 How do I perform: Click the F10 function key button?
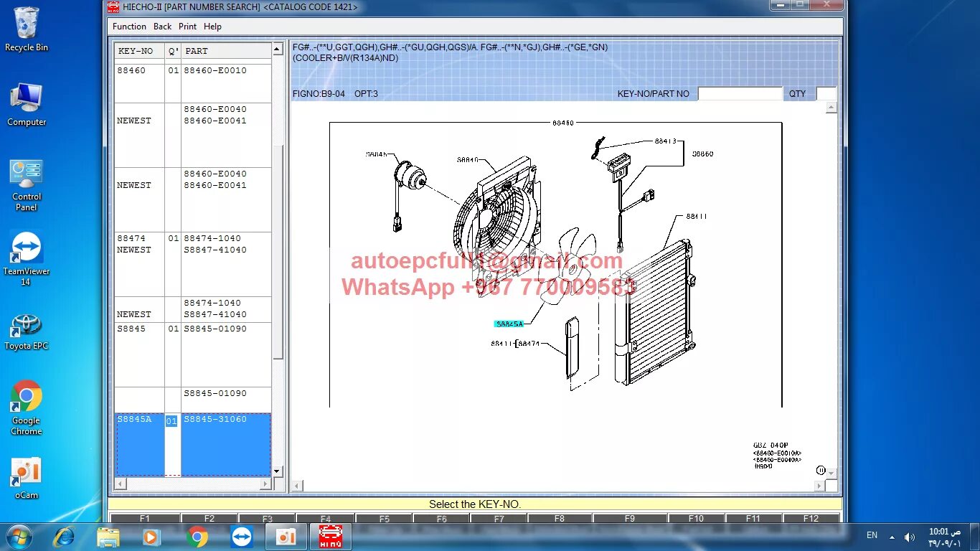click(x=696, y=518)
